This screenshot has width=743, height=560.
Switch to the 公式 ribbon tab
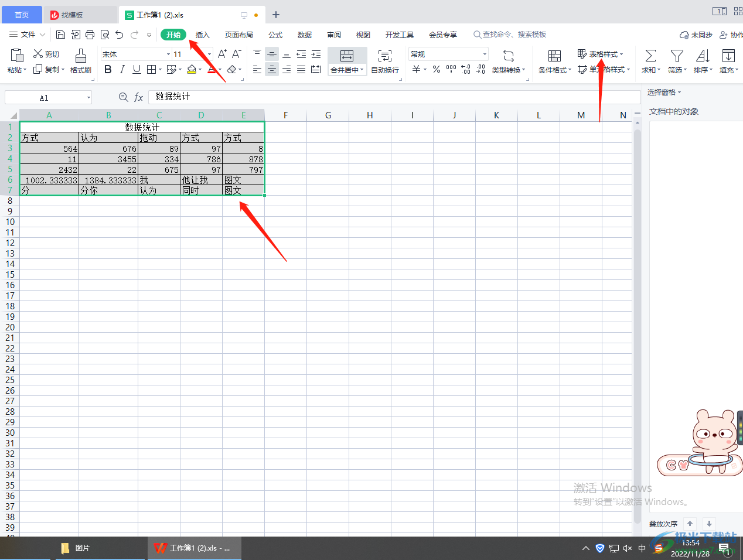tap(275, 35)
